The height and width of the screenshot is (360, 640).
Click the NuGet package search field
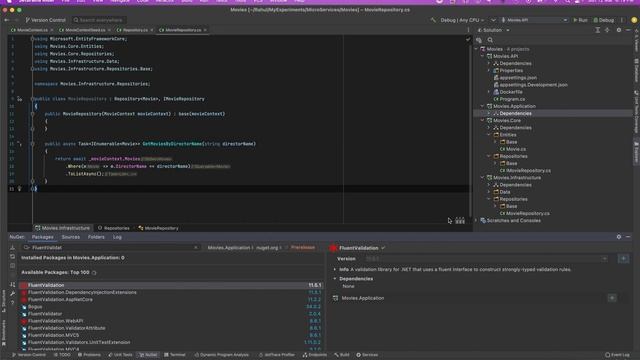point(110,248)
